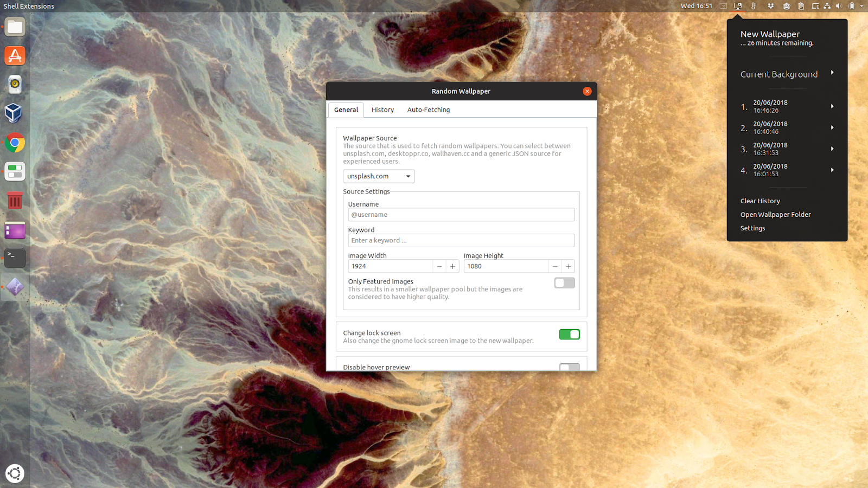Open the Terminal from the dock
Image resolution: width=868 pixels, height=488 pixels.
[15, 258]
